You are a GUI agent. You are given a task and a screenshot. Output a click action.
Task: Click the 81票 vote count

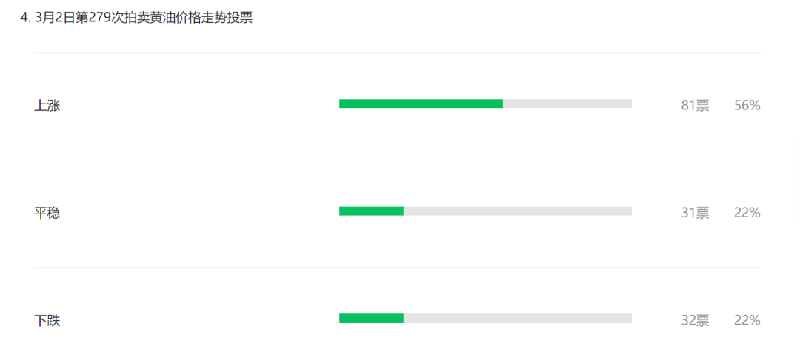695,106
